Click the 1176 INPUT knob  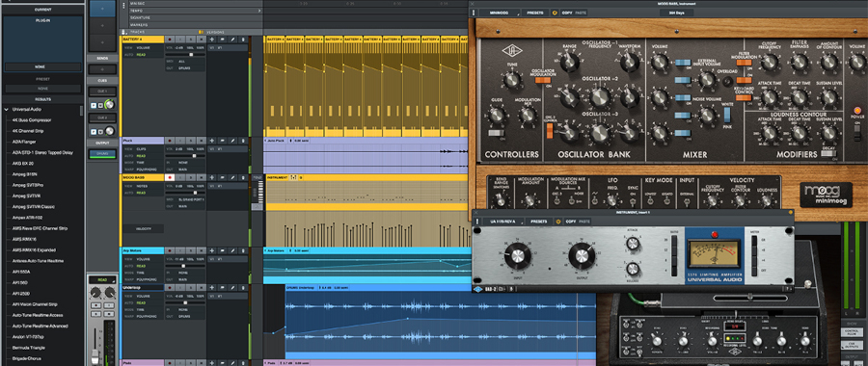[518, 255]
